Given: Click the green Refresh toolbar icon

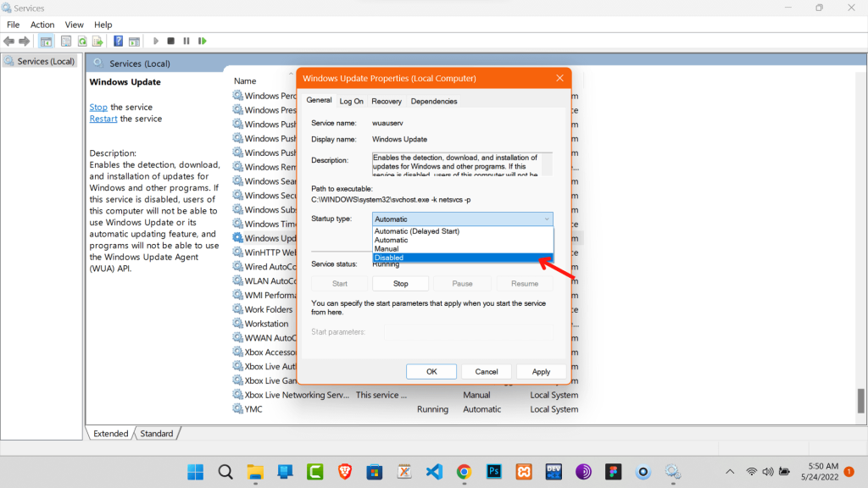Looking at the screenshot, I should tap(82, 41).
